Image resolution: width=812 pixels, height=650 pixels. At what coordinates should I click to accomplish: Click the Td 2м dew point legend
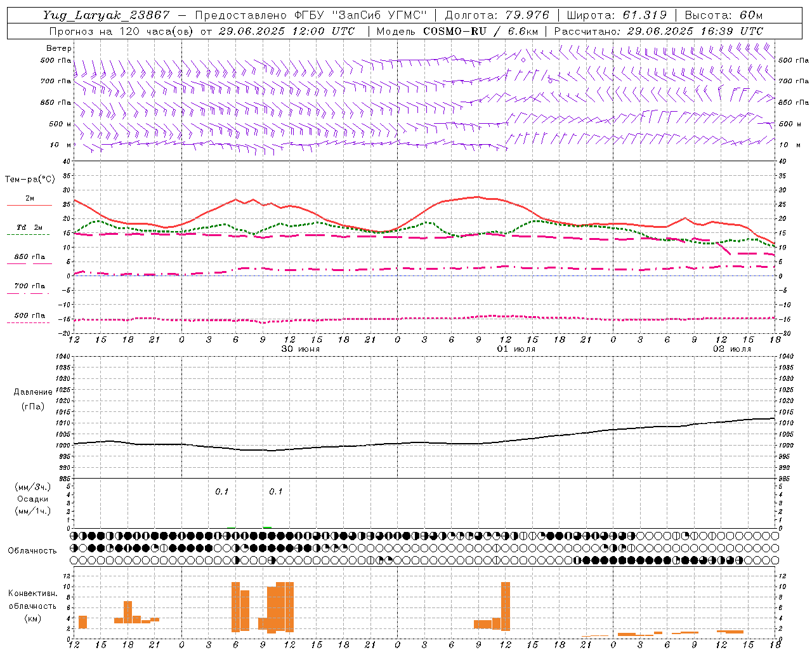(x=29, y=230)
